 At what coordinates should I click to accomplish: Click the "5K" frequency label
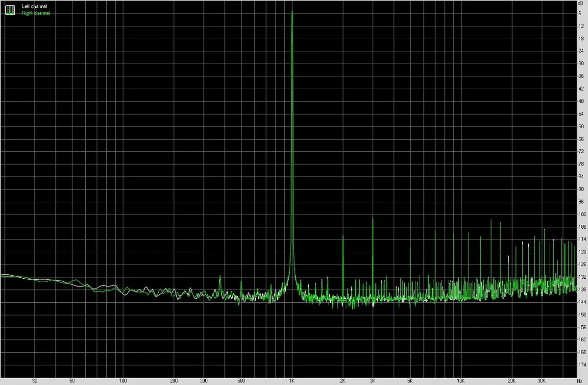point(410,380)
